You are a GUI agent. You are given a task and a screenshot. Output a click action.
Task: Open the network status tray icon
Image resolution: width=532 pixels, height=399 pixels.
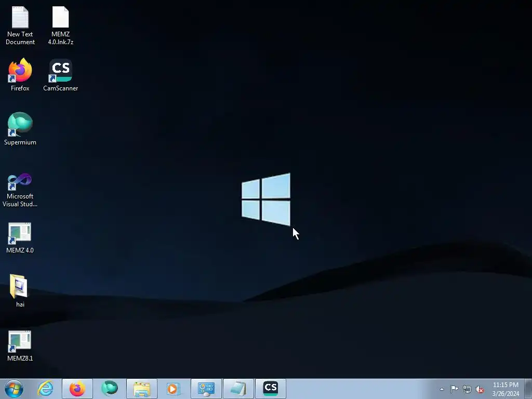click(467, 389)
